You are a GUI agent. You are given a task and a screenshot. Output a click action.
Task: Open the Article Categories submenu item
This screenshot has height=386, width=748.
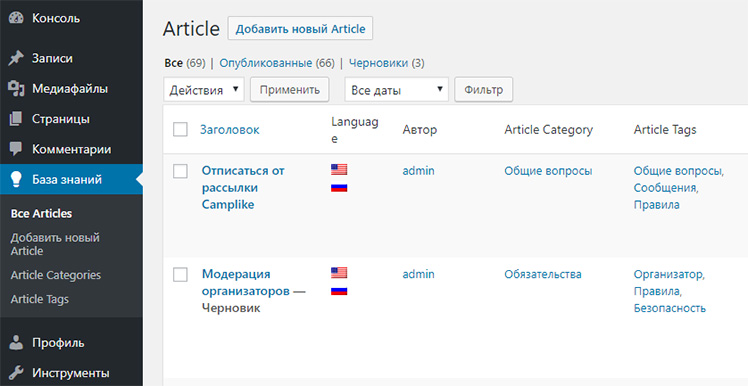click(x=56, y=275)
